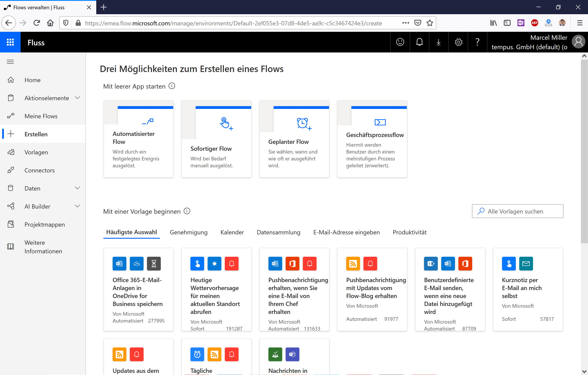
Task: Open the notifications bell icon
Action: [419, 42]
